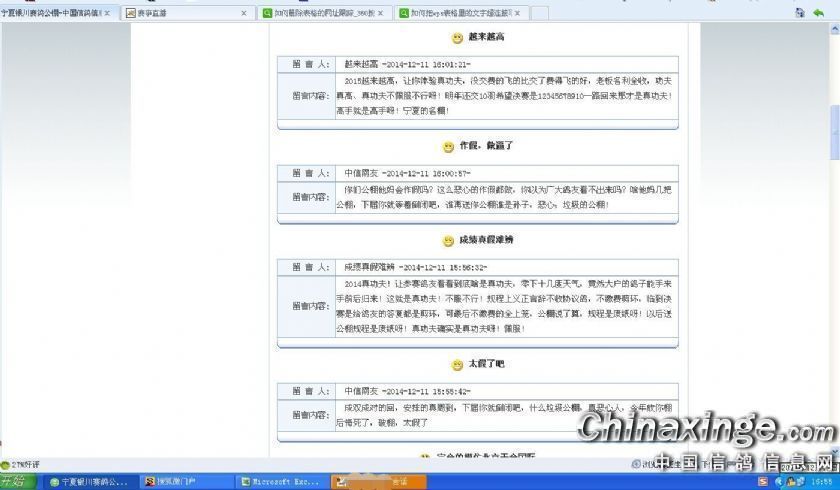The width and height of the screenshot is (840, 490).
Task: Click the page icon left of the undo arrow
Action: [800, 13]
